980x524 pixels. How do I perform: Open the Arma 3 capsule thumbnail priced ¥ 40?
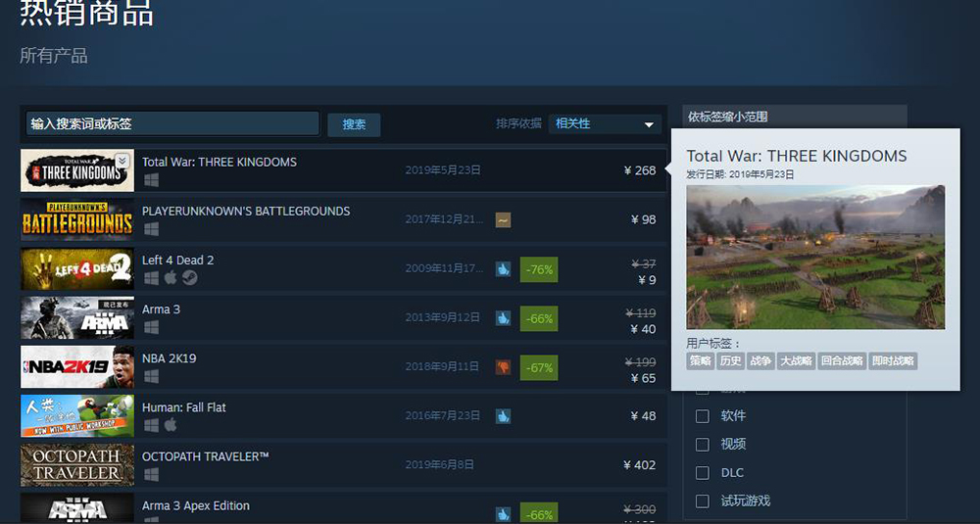77,318
